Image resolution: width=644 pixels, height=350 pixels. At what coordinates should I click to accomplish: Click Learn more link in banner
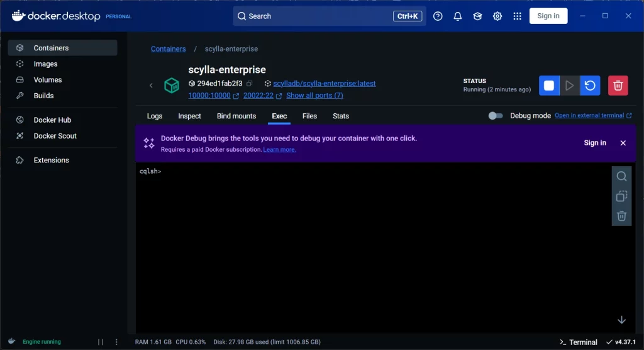[x=279, y=149]
